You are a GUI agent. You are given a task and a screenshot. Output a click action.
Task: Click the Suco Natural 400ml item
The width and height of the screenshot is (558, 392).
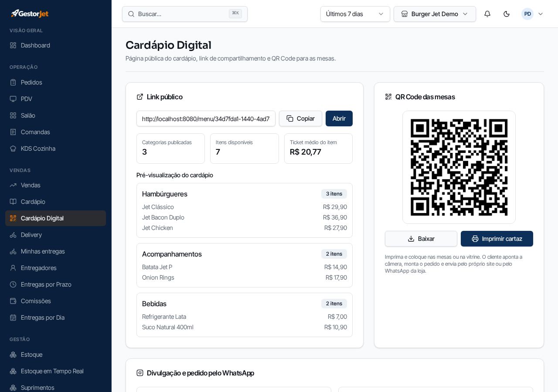[245, 327]
